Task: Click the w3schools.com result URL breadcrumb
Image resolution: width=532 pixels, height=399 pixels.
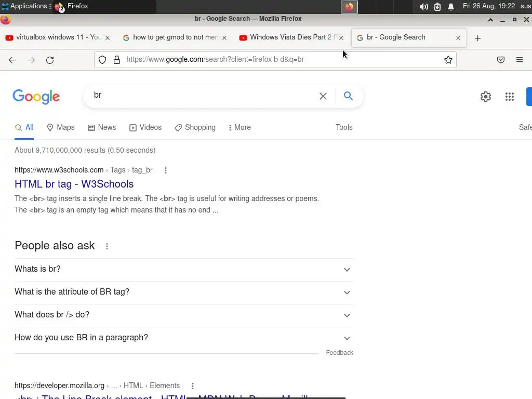Action: pos(84,170)
